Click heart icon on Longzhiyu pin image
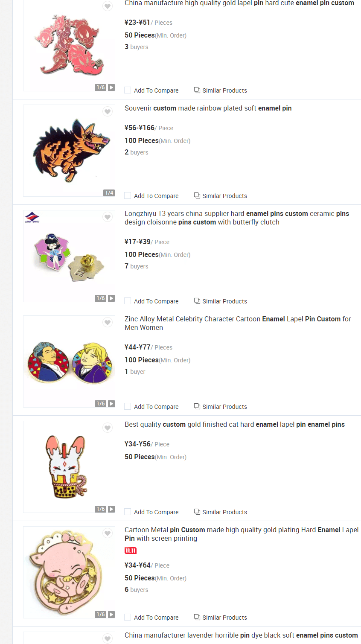Screen dimensions: 361x644 (x=108, y=217)
